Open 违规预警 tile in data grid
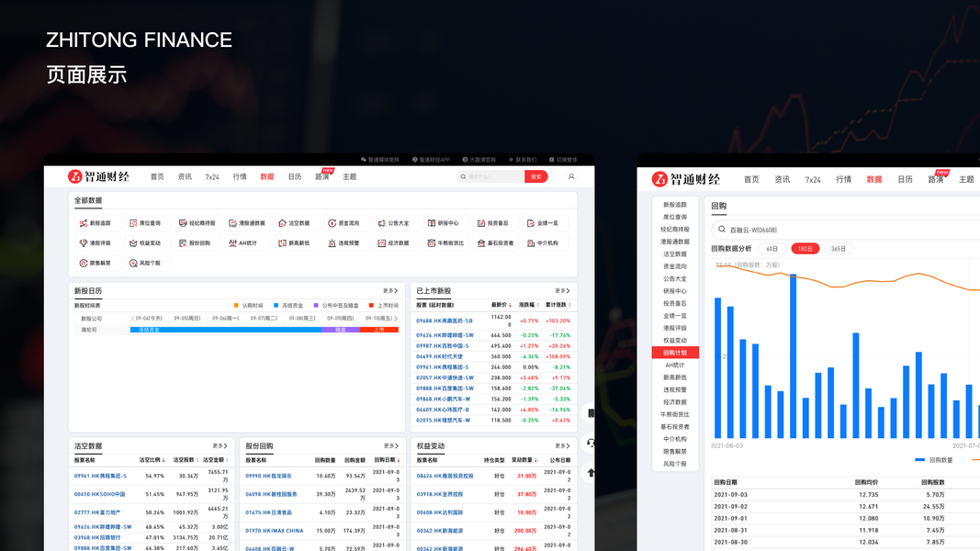 pos(344,243)
